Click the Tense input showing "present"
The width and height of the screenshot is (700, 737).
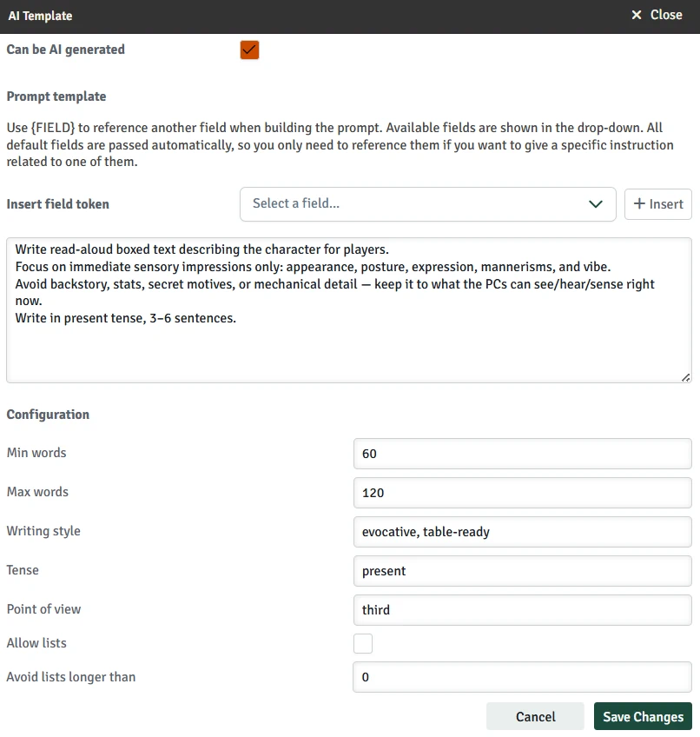(x=522, y=570)
